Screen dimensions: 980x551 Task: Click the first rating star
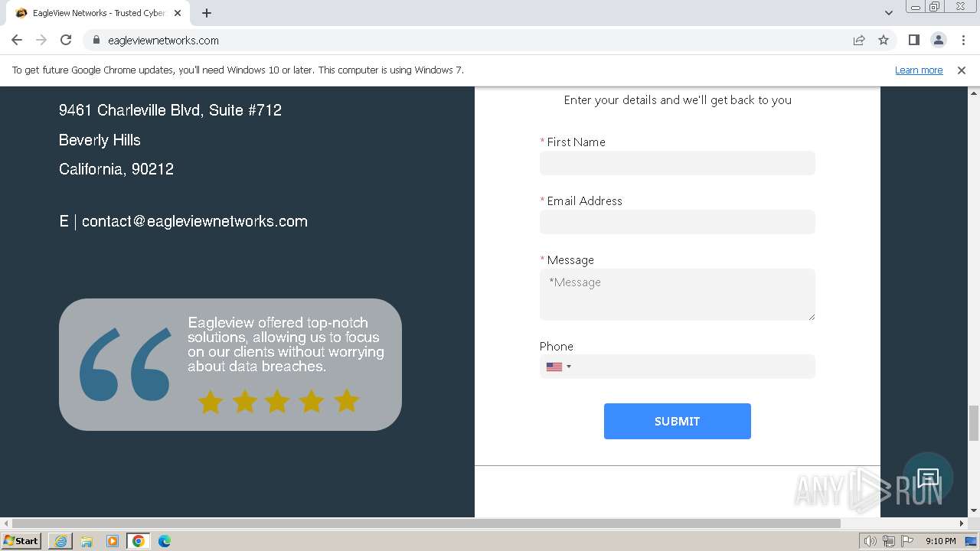tap(210, 401)
